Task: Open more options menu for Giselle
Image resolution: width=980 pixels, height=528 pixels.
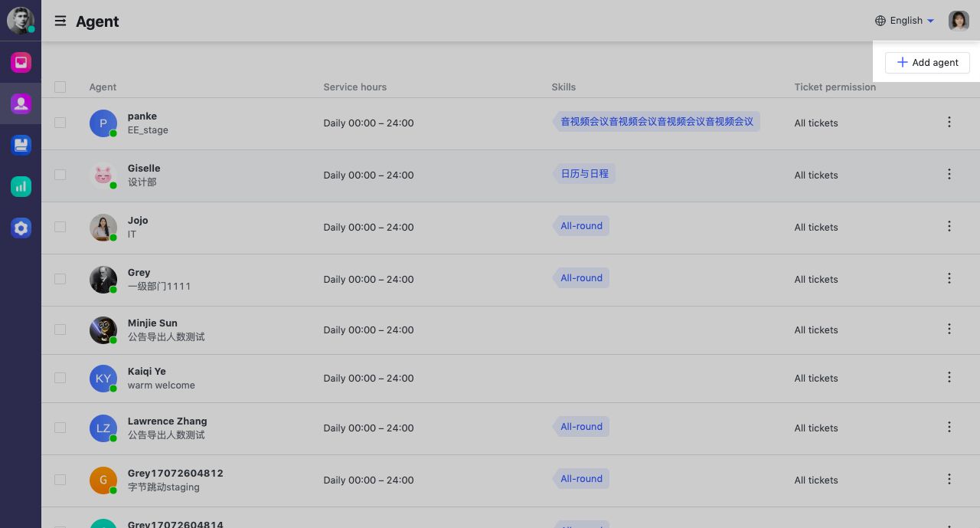Action: (x=949, y=174)
